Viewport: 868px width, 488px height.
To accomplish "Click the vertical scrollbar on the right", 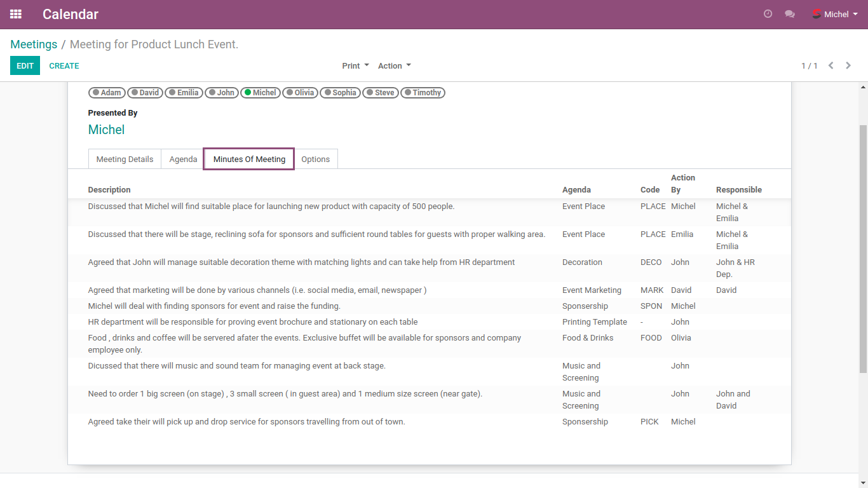I will pyautogui.click(x=862, y=248).
